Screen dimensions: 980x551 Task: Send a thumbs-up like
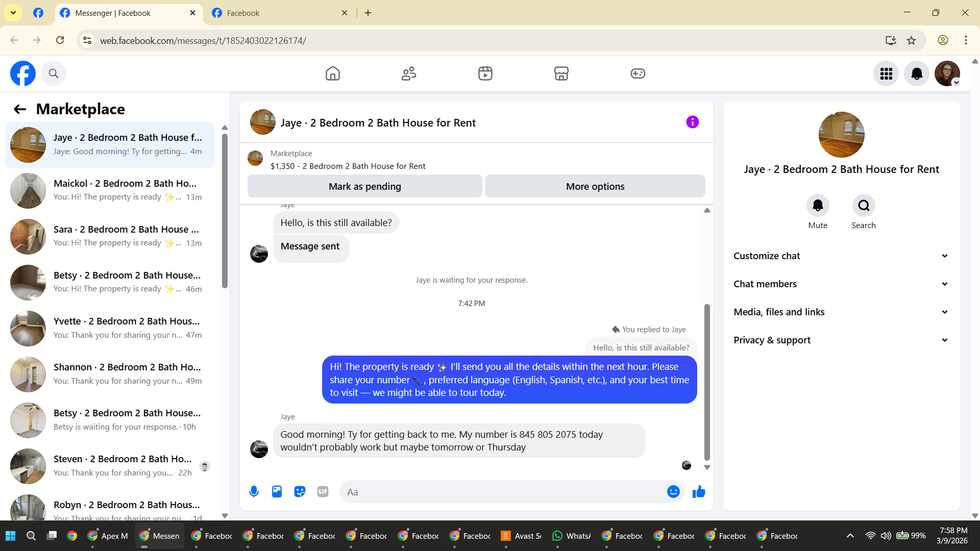(699, 492)
